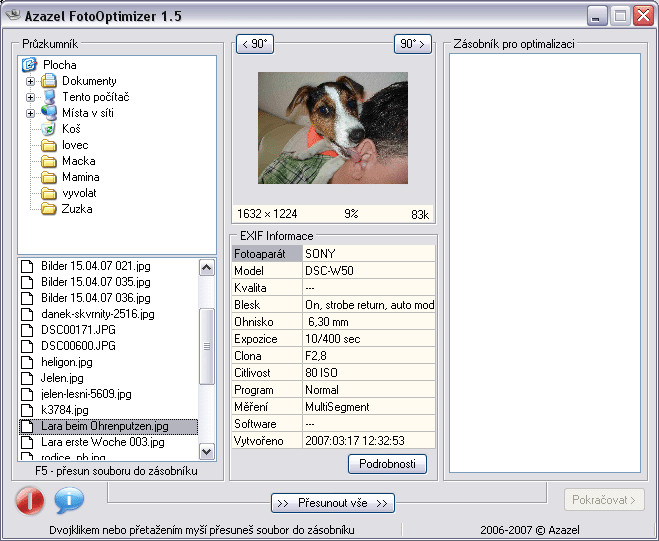Click the Koš recycle bin icon
The height and width of the screenshot is (541, 659).
point(49,129)
